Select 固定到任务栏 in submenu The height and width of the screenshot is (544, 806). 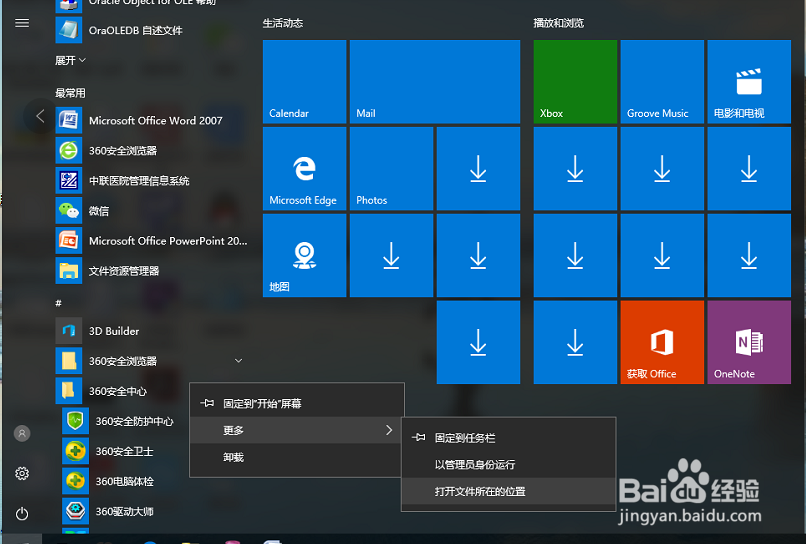508,438
